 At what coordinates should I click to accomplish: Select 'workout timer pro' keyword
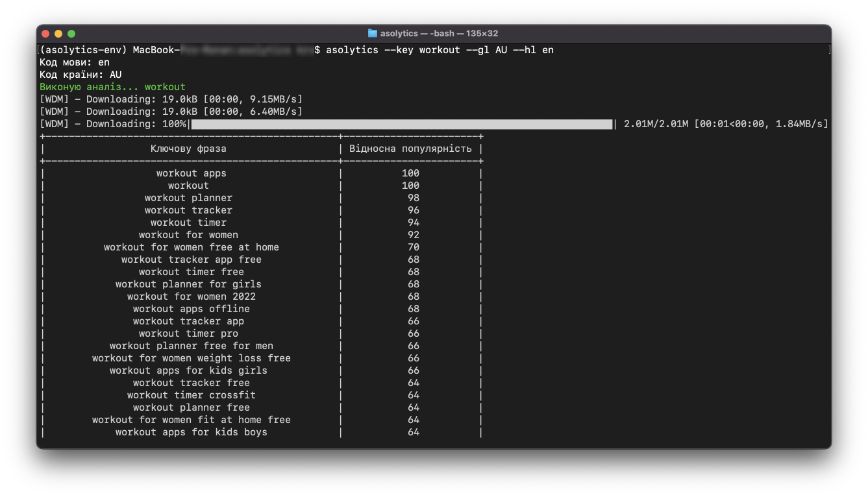[188, 333]
